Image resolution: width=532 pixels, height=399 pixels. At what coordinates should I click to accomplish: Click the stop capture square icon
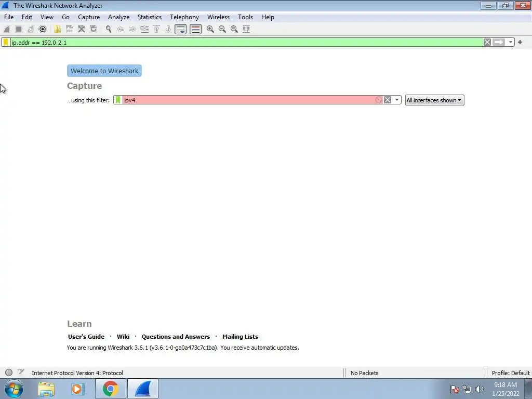[x=19, y=29]
